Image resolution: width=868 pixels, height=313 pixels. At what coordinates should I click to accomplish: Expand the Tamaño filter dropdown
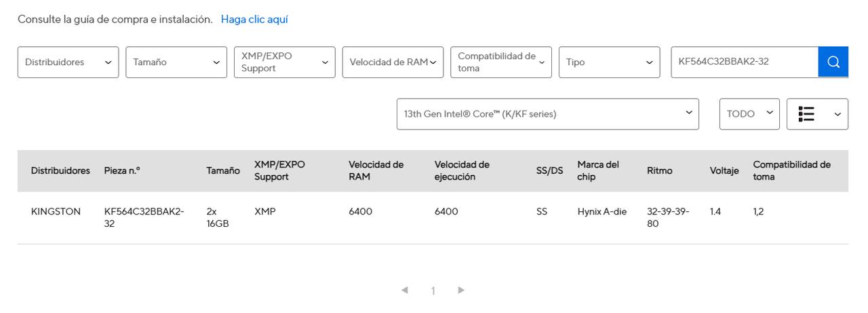176,62
